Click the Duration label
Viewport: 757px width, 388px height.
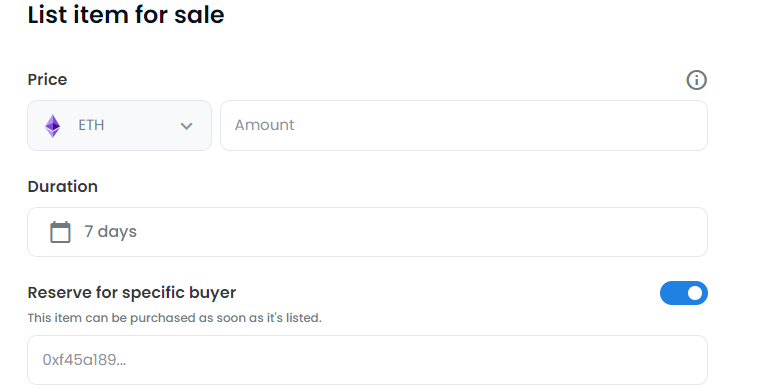pyautogui.click(x=63, y=187)
